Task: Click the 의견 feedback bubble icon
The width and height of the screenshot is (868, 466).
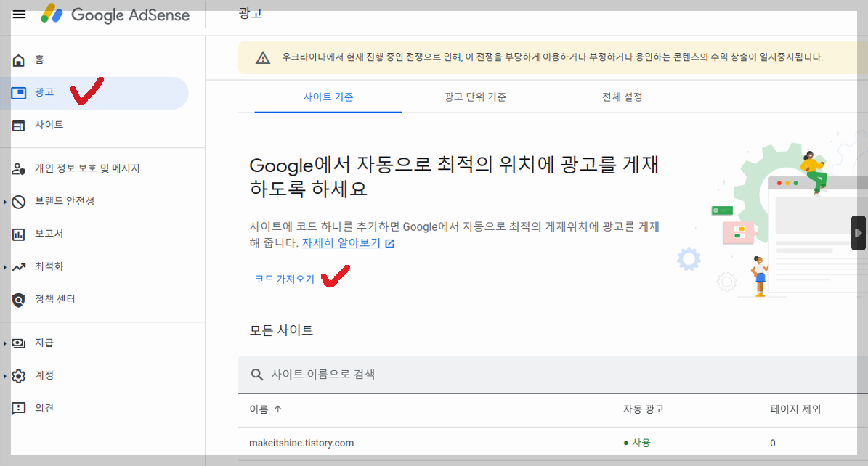Action: 19,409
